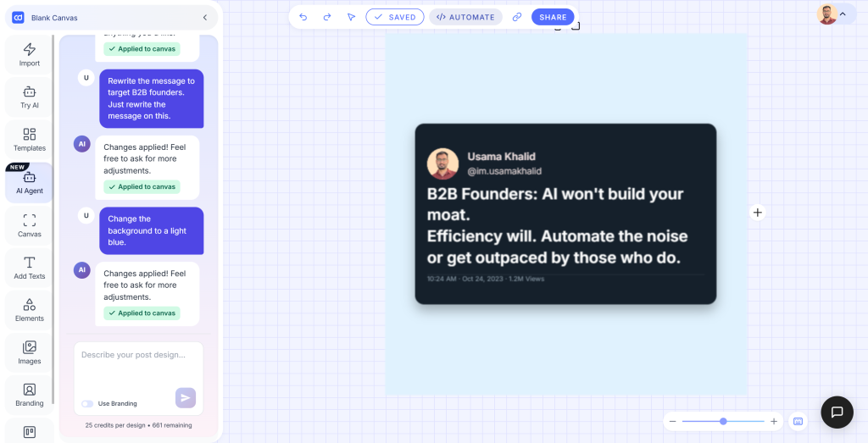The width and height of the screenshot is (868, 443).
Task: Open the Add Texts panel
Action: [x=30, y=269]
